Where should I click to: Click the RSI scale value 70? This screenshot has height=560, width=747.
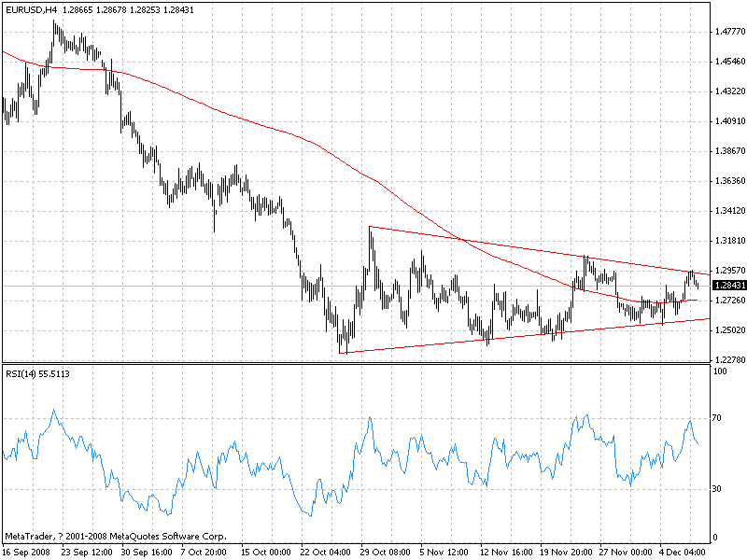[x=716, y=418]
